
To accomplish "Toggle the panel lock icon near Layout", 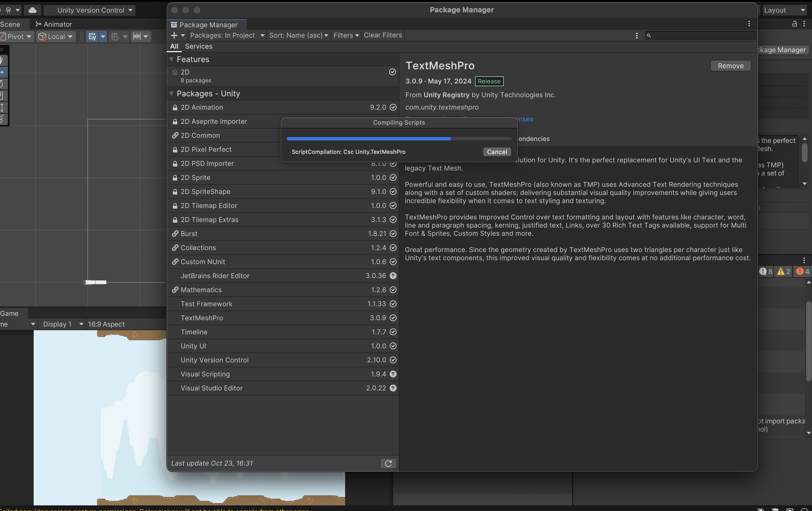I will (x=795, y=24).
